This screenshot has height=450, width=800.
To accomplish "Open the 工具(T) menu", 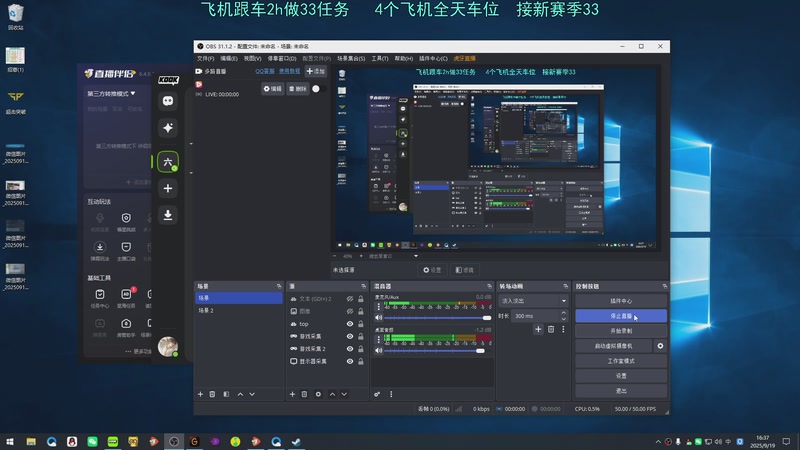I will point(380,59).
